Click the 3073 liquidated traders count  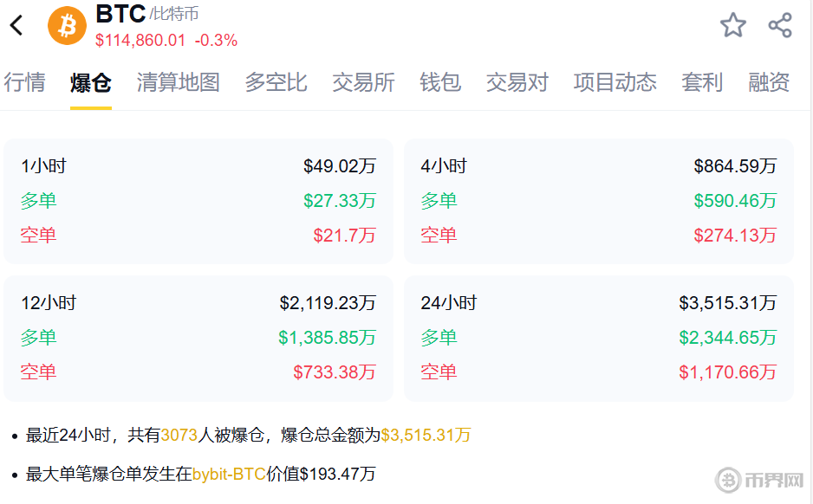coord(179,435)
